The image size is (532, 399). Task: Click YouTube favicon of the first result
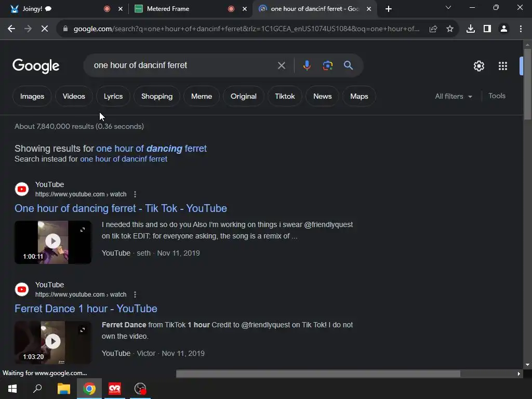pyautogui.click(x=22, y=189)
